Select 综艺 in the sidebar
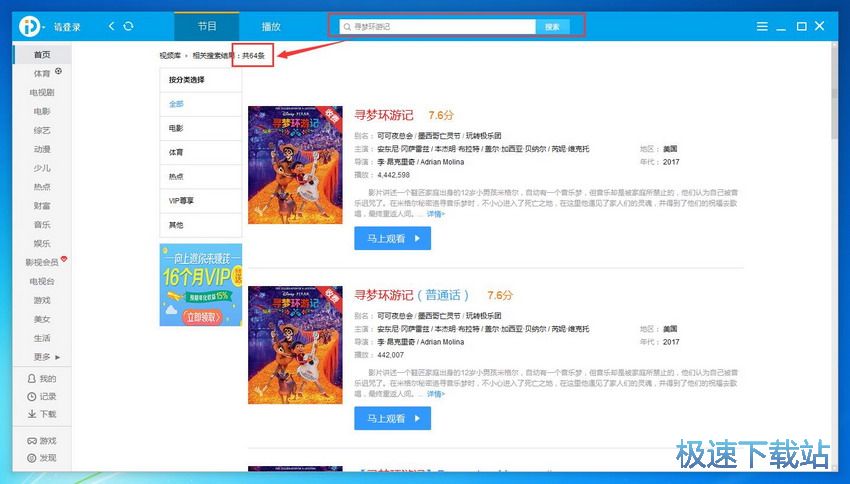850x484 pixels. click(x=42, y=130)
